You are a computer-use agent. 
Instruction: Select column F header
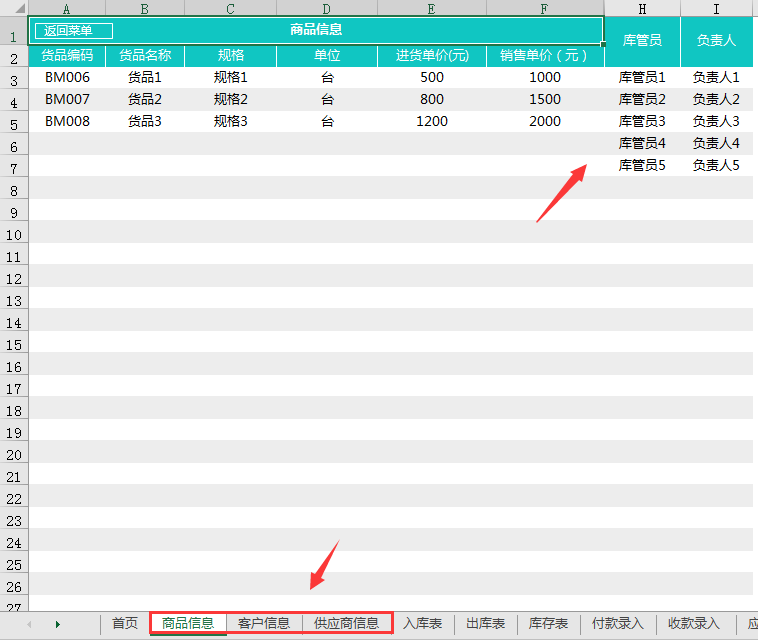(x=544, y=8)
